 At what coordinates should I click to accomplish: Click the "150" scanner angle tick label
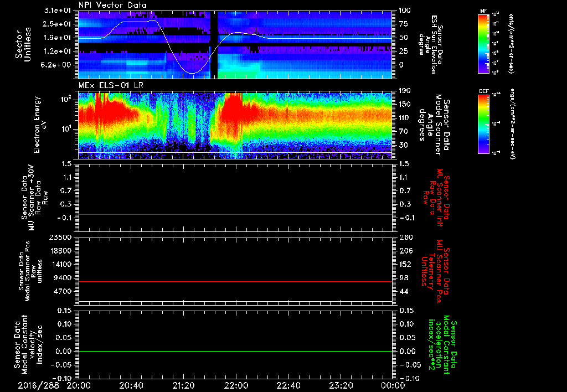click(405, 104)
